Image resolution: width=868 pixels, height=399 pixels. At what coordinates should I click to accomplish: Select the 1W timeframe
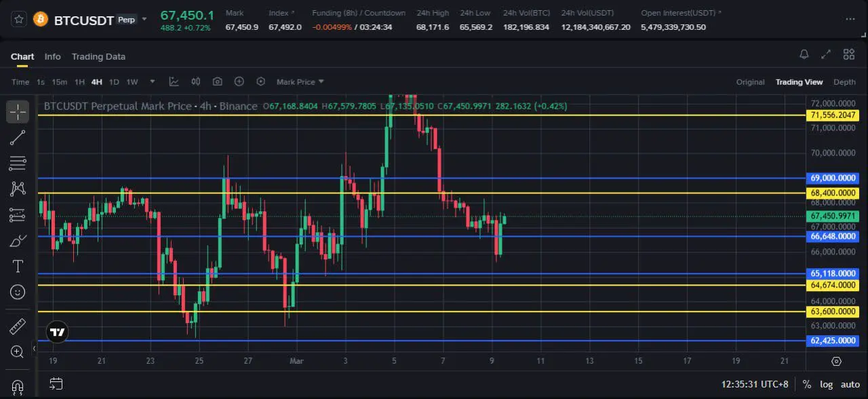132,82
